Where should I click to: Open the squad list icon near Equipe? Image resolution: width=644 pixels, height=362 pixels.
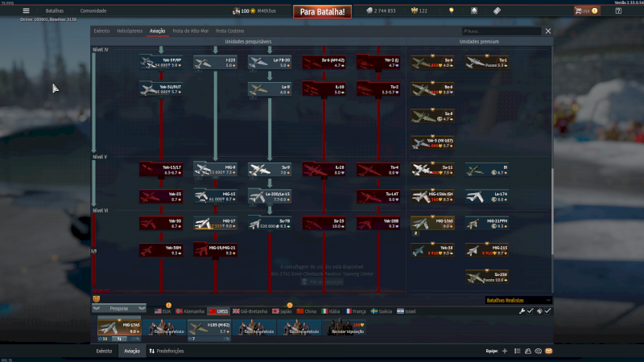(517, 351)
